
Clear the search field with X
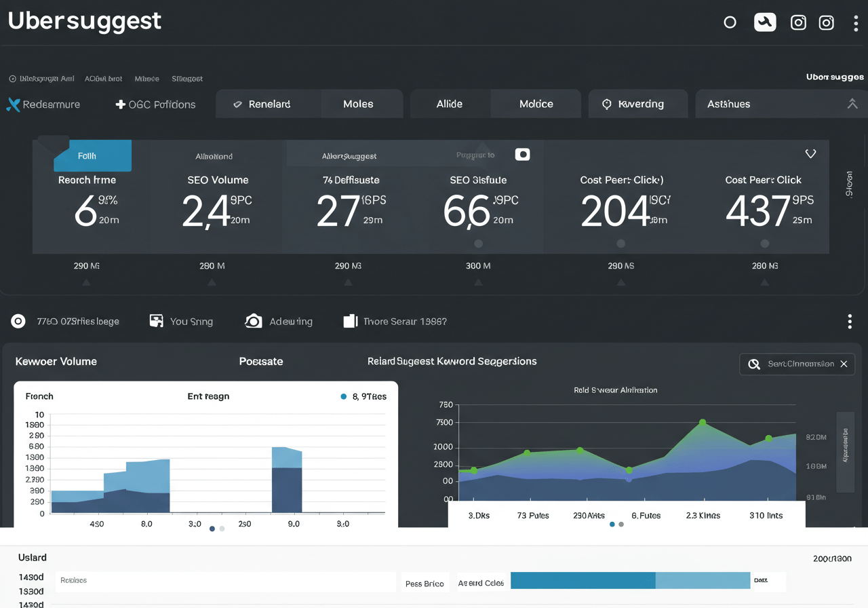(x=844, y=364)
